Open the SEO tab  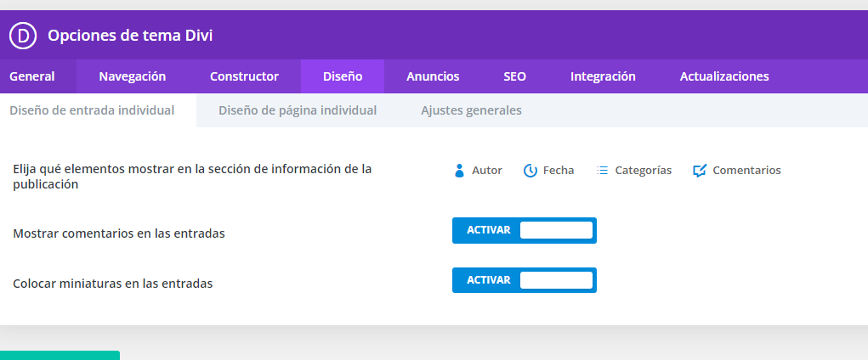click(515, 76)
